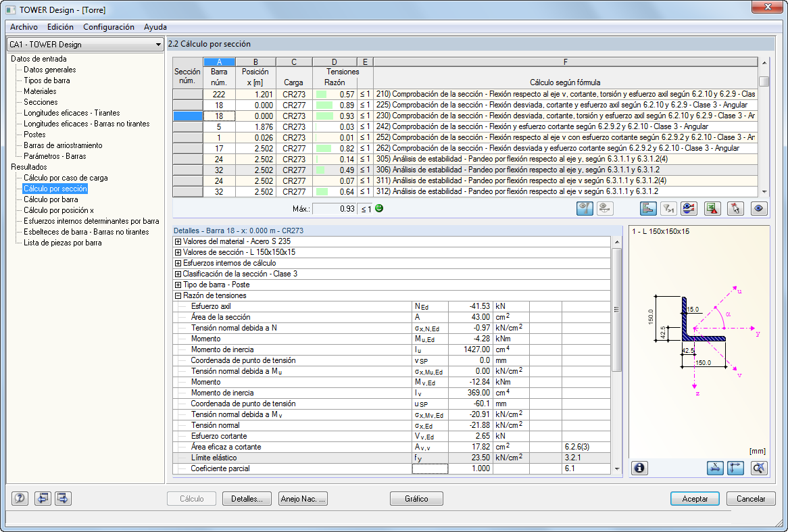The image size is (788, 532).
Task: Click the filter ratios greater than 1 icon
Action: click(669, 209)
